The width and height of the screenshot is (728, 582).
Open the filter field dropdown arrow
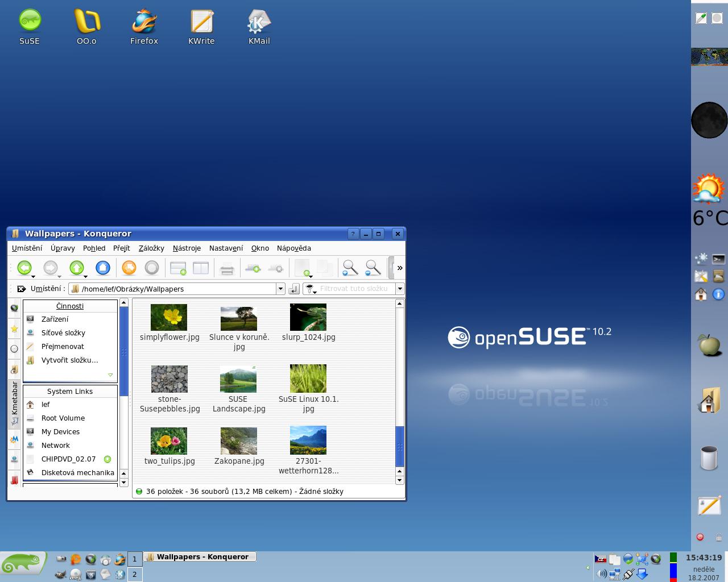400,289
